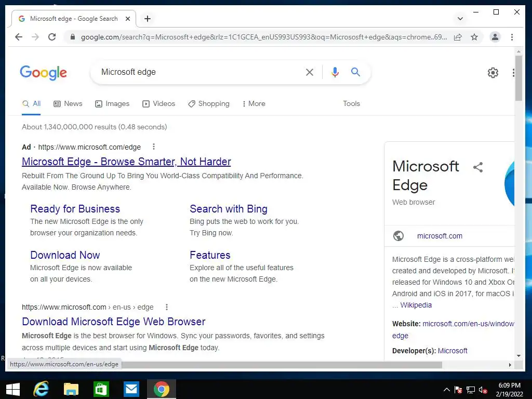Open options beside the ad URL
Viewport: 532px width, 399px height.
click(154, 147)
